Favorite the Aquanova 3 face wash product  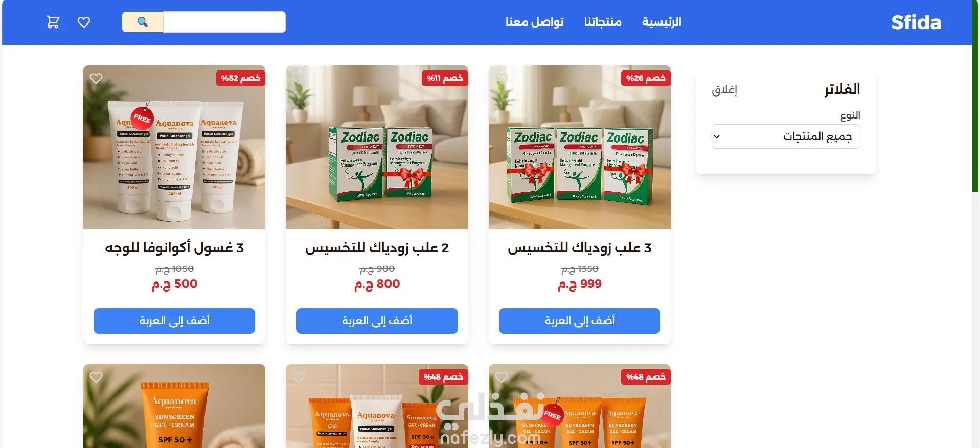(96, 78)
